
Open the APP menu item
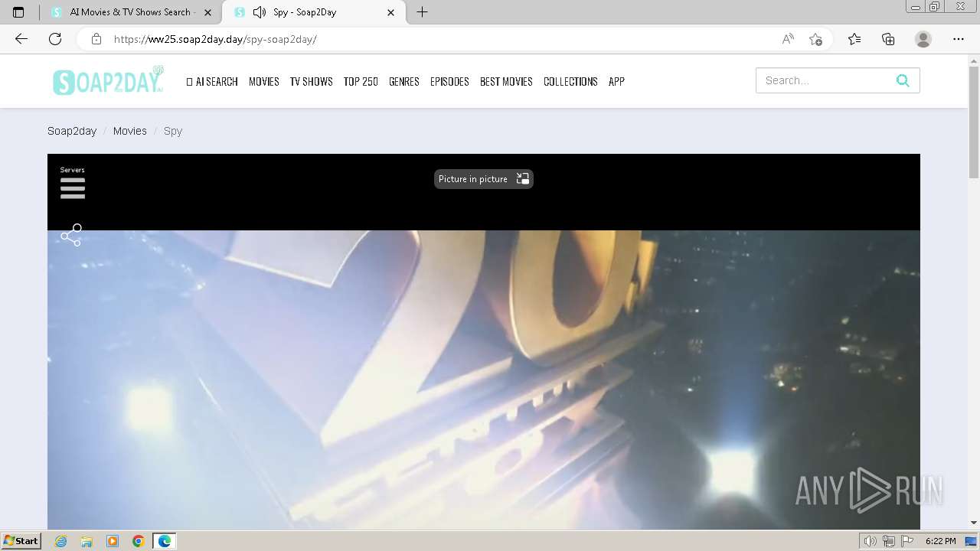[616, 81]
